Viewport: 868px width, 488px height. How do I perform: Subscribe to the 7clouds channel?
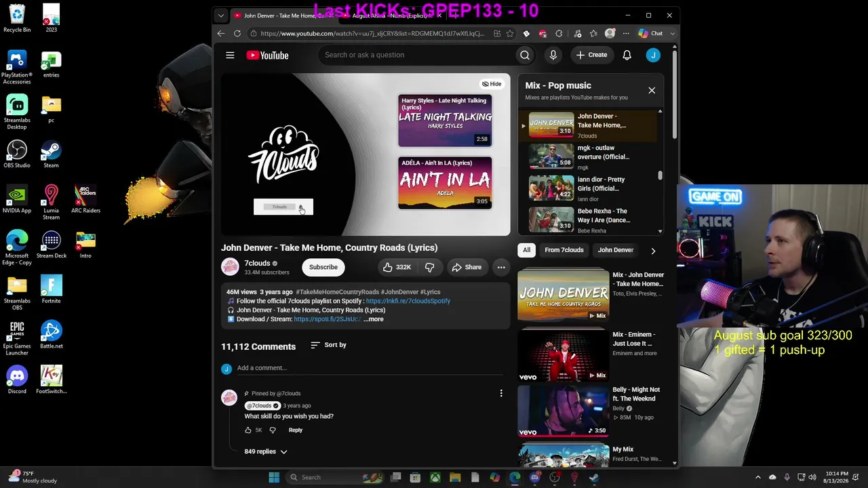point(323,267)
